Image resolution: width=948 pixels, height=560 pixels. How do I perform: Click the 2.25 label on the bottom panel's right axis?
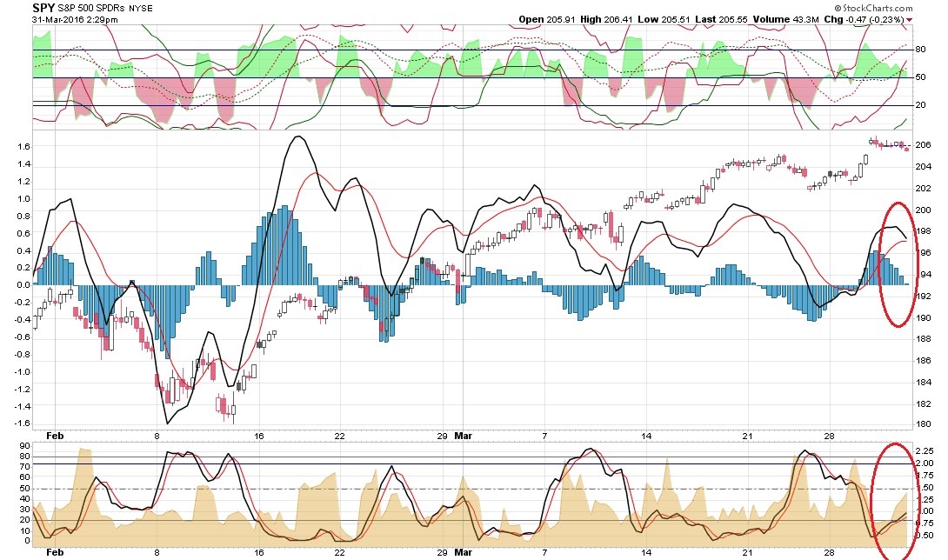pos(925,450)
